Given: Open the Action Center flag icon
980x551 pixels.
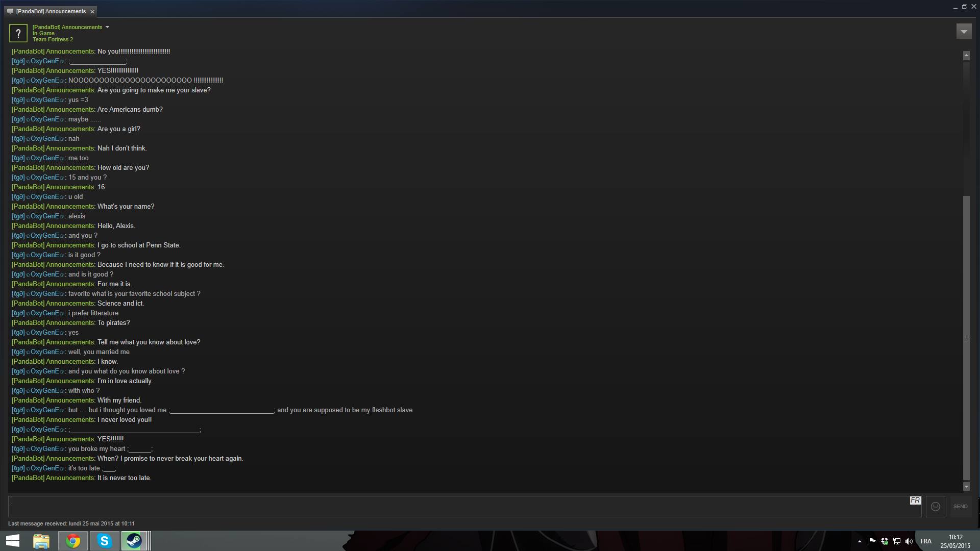Looking at the screenshot, I should coord(872,541).
